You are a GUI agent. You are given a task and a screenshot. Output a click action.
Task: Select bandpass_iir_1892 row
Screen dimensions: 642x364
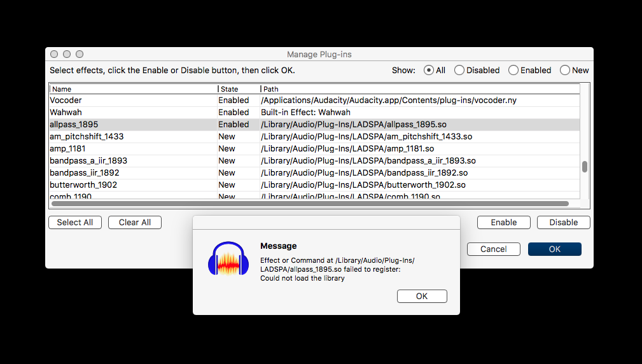pos(314,173)
